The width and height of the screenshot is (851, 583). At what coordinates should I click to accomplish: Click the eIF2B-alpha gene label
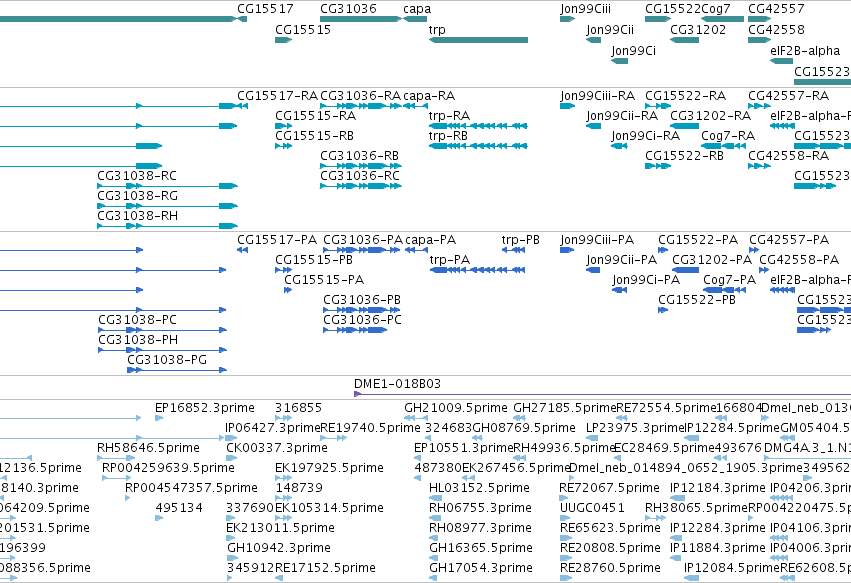[805, 51]
